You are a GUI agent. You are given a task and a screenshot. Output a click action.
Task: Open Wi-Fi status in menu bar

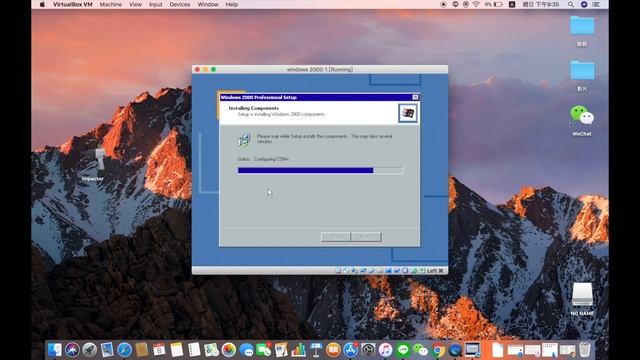(476, 4)
